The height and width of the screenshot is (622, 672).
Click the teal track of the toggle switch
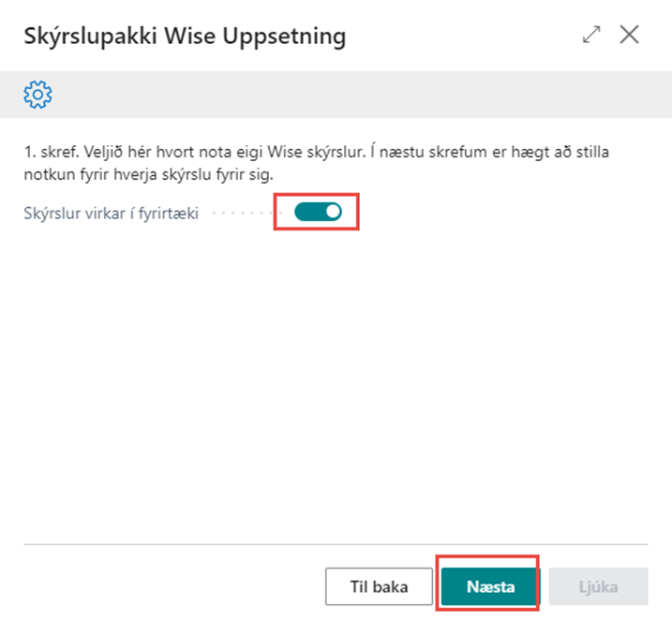(x=307, y=213)
